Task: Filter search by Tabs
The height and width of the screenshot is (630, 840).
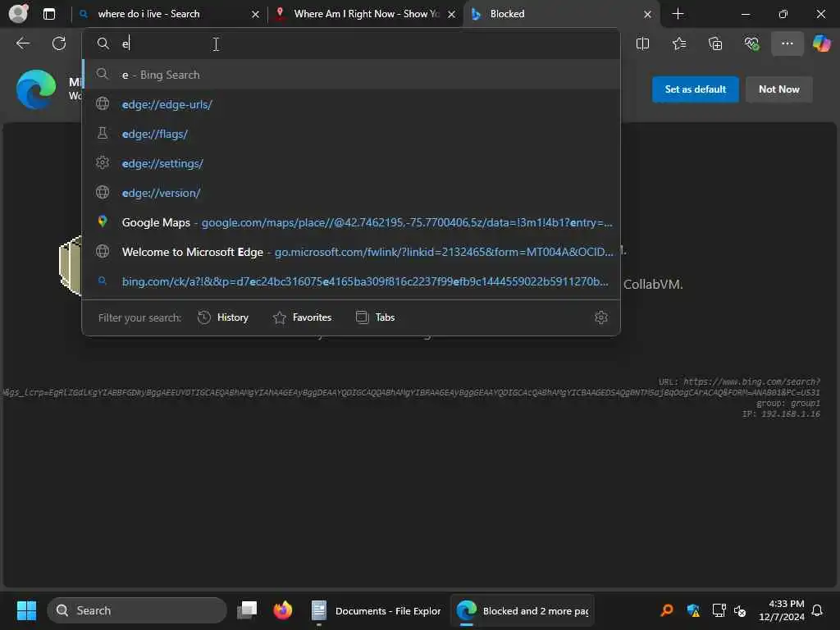Action: 375,317
